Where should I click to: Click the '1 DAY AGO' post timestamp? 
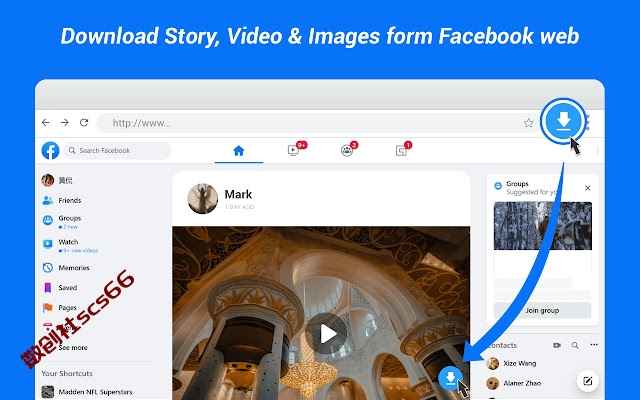240,207
